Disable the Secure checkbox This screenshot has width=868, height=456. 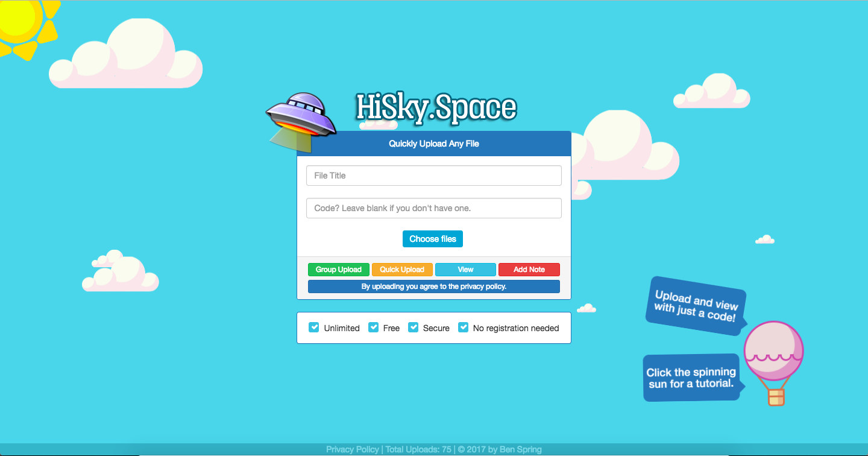point(414,327)
